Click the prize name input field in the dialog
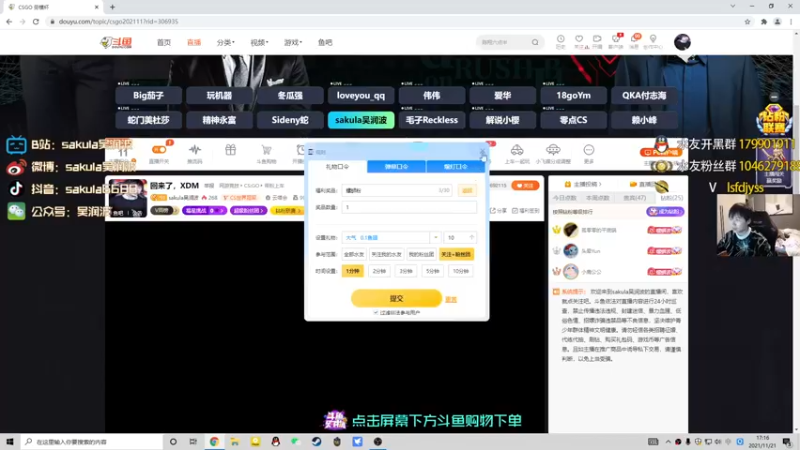The image size is (800, 450). pyautogui.click(x=397, y=190)
